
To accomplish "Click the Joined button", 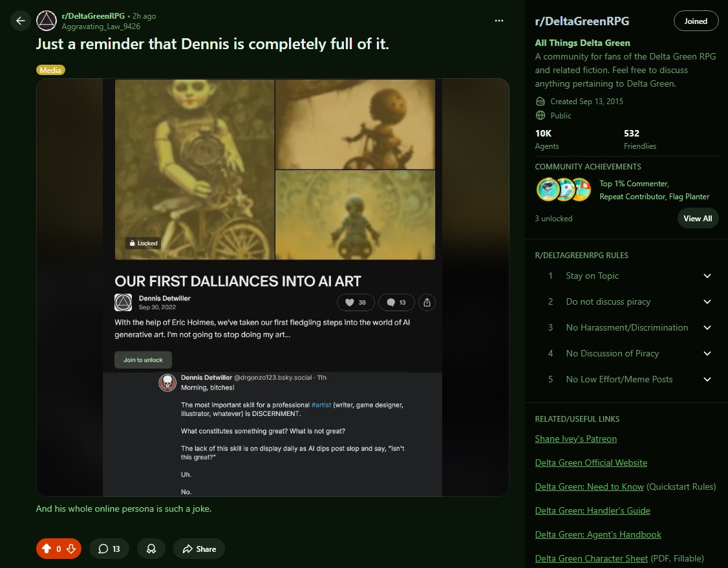I will click(x=696, y=21).
